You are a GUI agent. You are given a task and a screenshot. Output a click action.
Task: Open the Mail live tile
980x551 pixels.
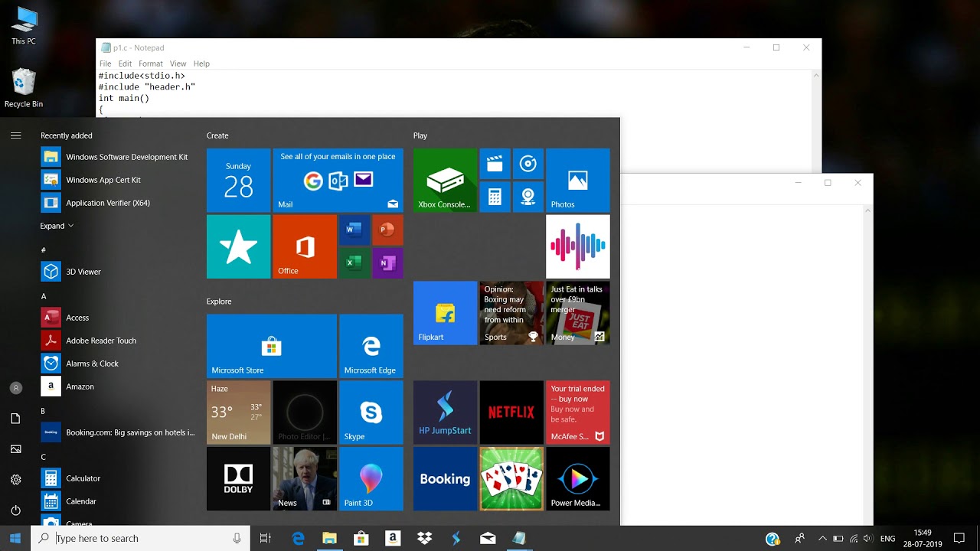[x=338, y=180]
